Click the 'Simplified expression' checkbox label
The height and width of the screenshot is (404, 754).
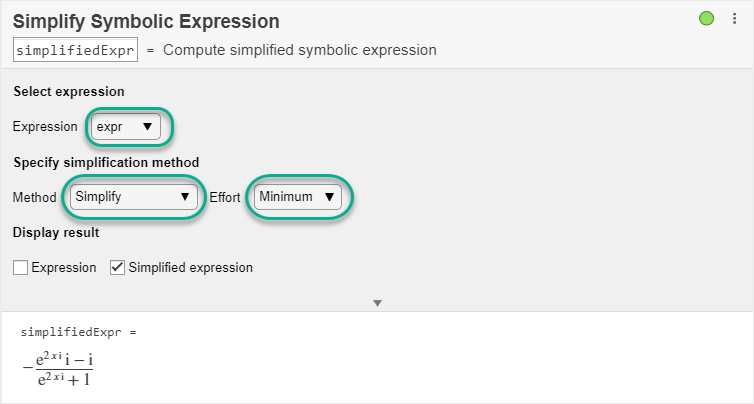pos(190,268)
